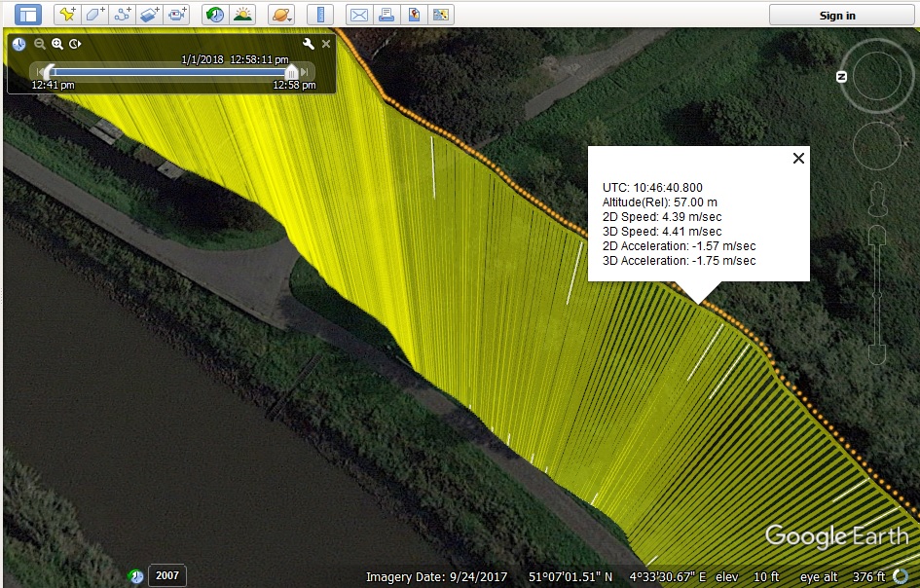The image size is (920, 588).
Task: Play the time animation
Action: point(75,44)
